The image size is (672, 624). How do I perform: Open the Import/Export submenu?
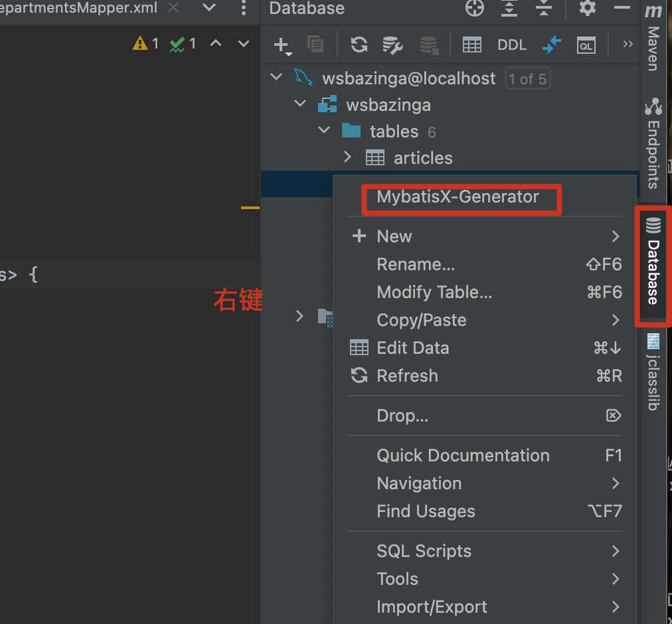(485, 607)
